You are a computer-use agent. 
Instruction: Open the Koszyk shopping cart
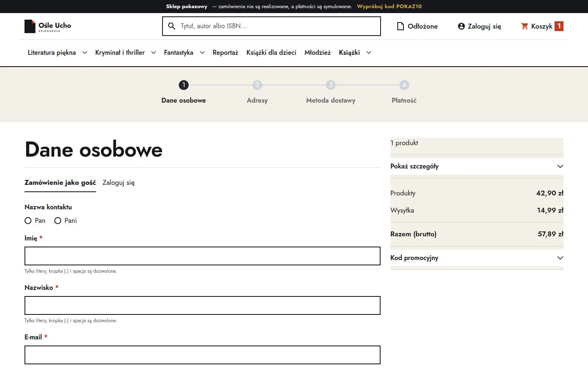coord(542,26)
